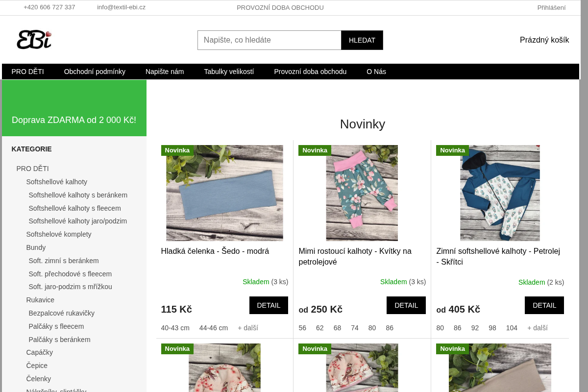Choose size 40-43 cm for čelenka
The image size is (588, 392).
click(x=175, y=328)
